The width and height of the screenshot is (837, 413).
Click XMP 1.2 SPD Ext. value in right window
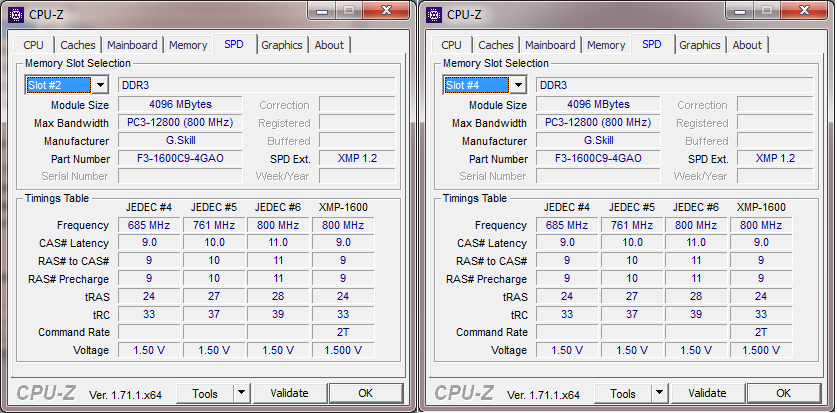(775, 158)
